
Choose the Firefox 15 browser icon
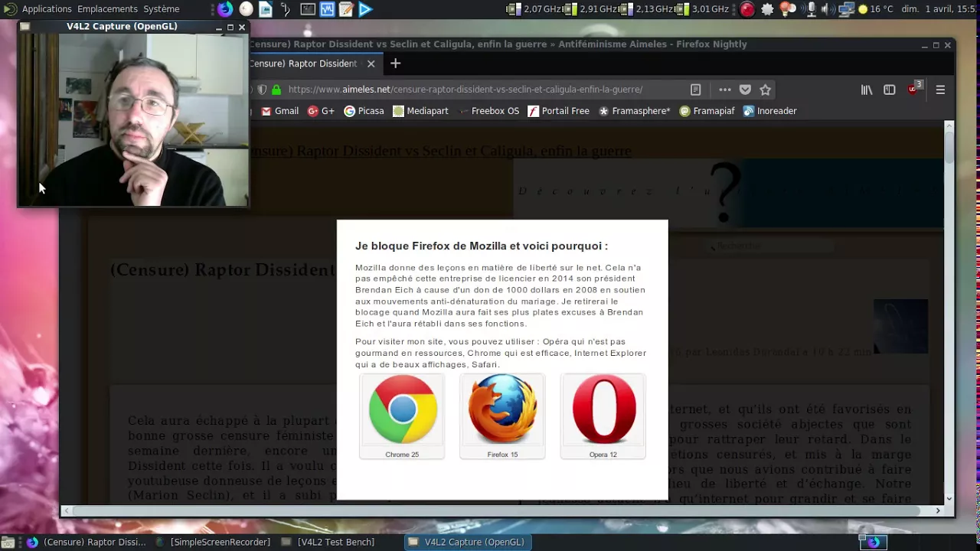tap(502, 416)
